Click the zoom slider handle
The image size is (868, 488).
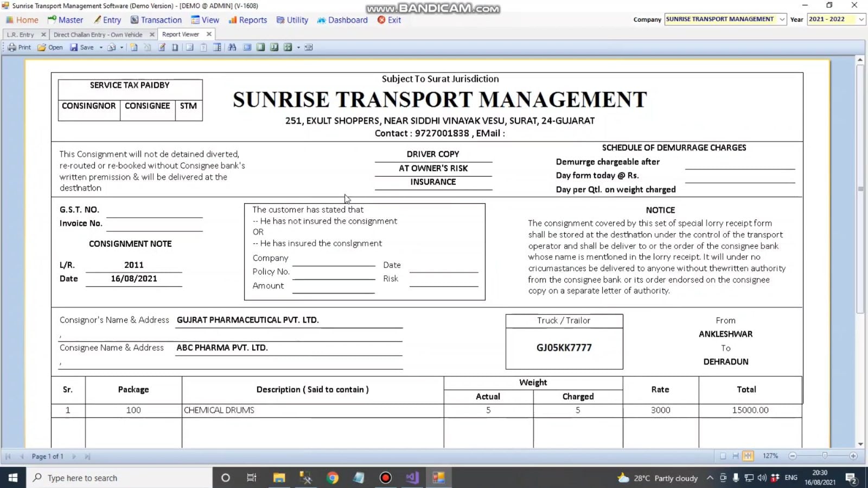(825, 456)
